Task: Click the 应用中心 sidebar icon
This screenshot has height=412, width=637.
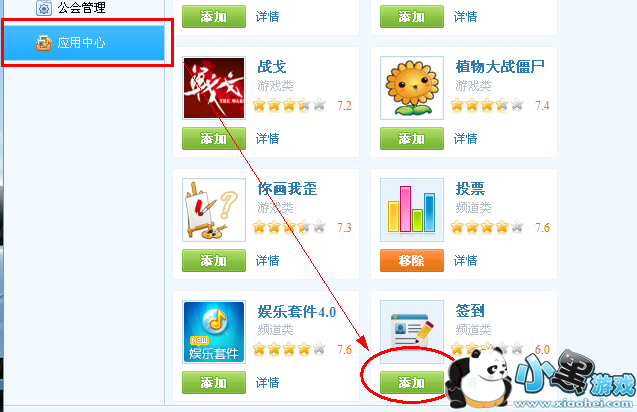Action: 43,43
